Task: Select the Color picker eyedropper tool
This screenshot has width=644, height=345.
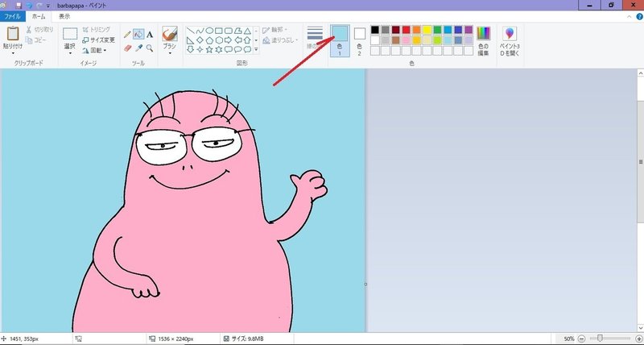Action: point(138,48)
